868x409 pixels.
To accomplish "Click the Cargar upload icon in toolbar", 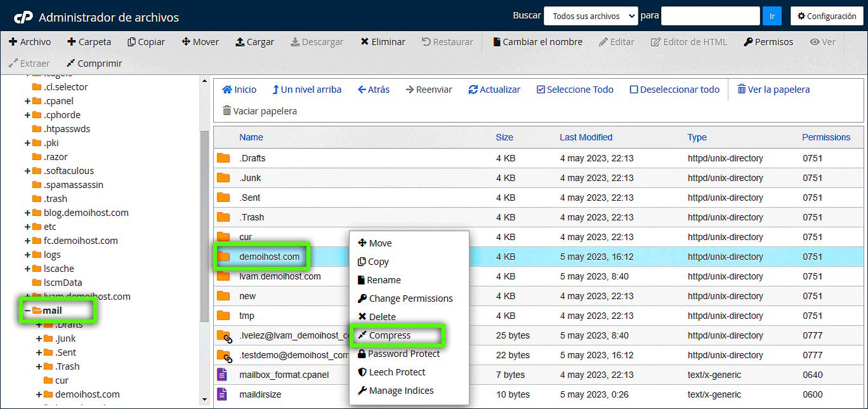I will pos(240,42).
